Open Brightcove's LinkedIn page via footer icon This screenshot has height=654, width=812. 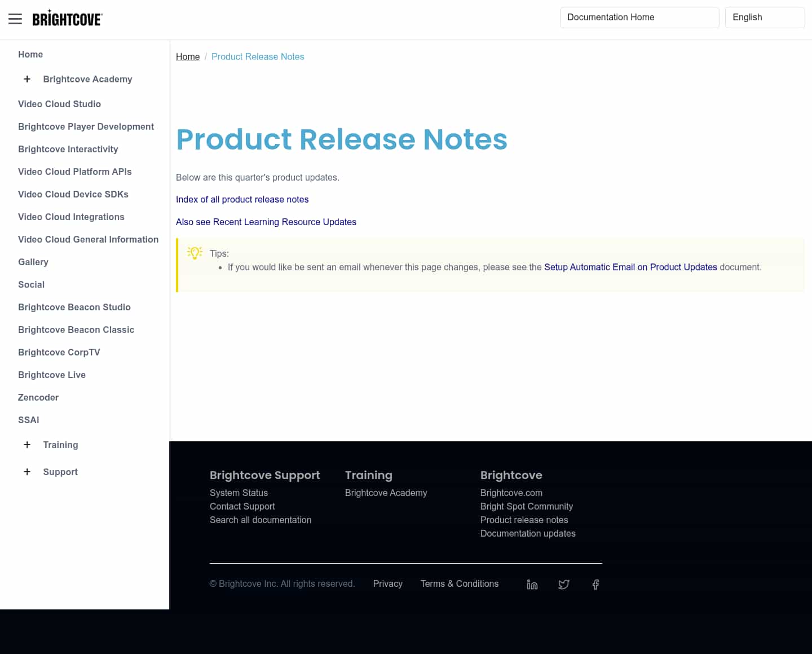532,585
